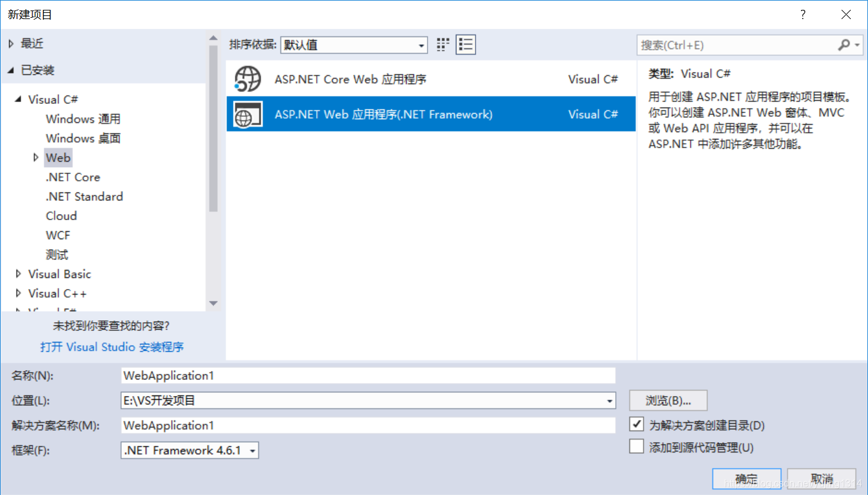This screenshot has height=495, width=868.
Task: Switch to medium icons list view
Action: click(x=466, y=44)
